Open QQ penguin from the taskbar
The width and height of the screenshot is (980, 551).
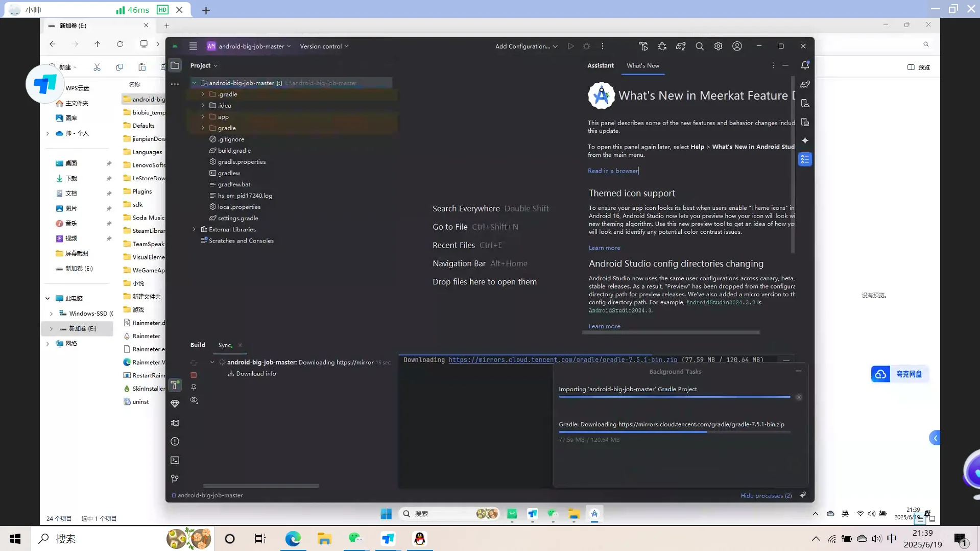pos(420,539)
